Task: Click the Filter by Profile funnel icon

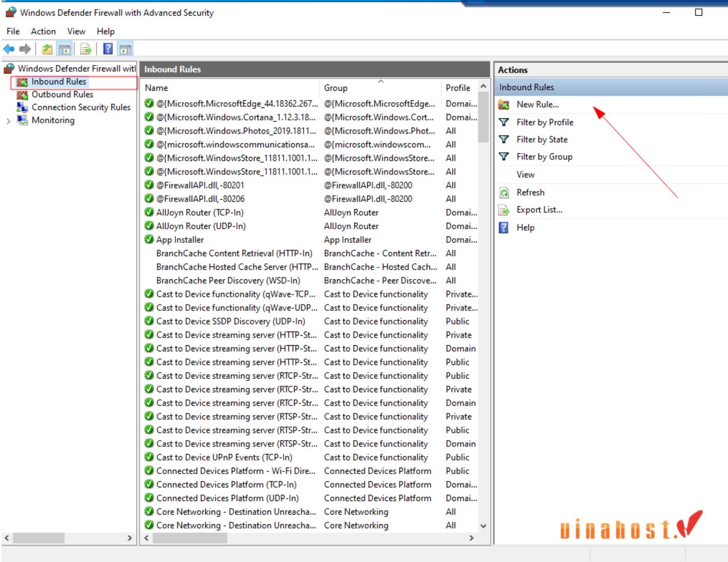Action: (504, 122)
